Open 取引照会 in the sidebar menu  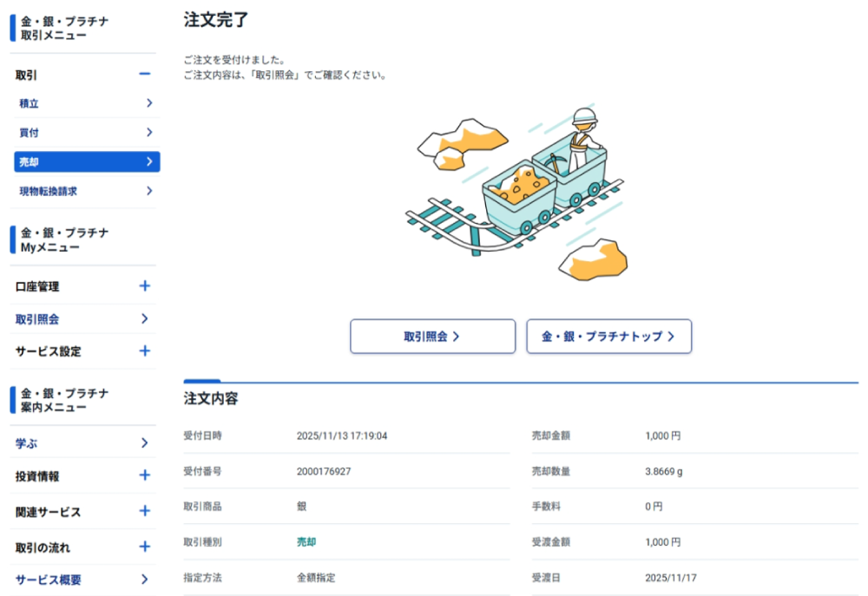coord(38,319)
